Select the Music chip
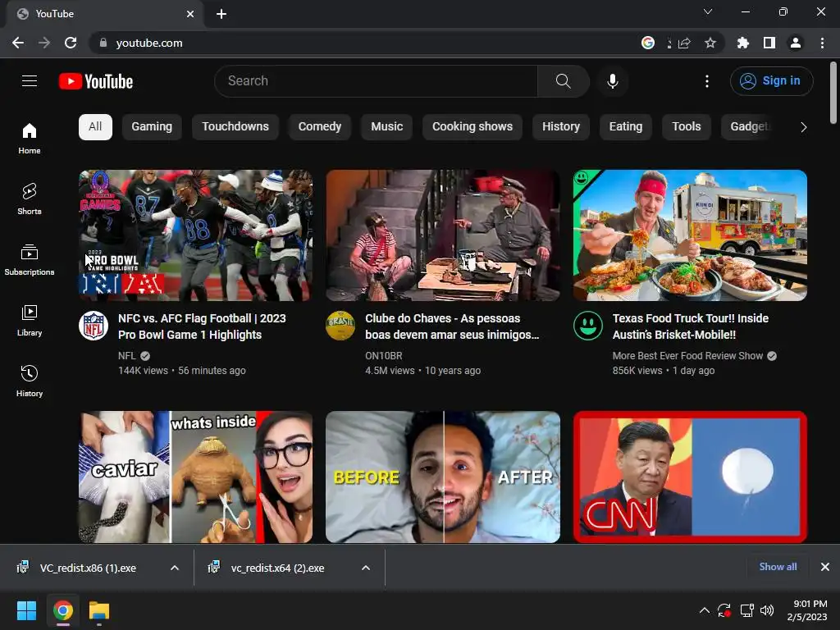The image size is (840, 630). coord(387,127)
